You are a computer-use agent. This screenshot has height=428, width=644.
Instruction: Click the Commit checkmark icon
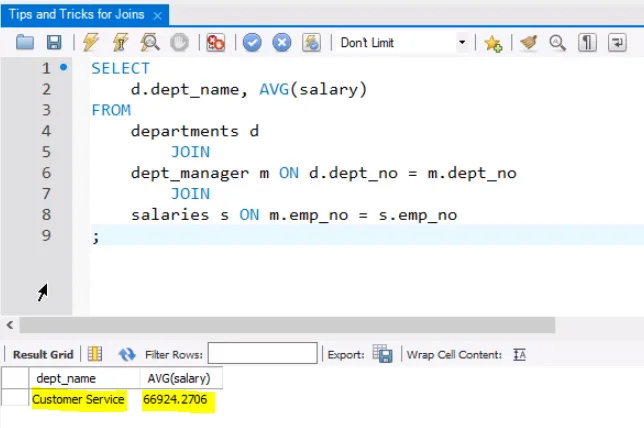tap(252, 43)
